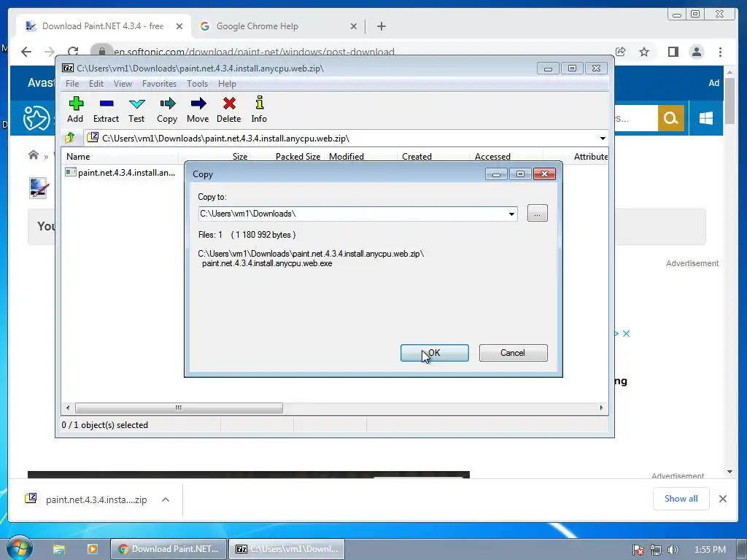
Task: Sort the list by the Name column
Action: click(120, 157)
